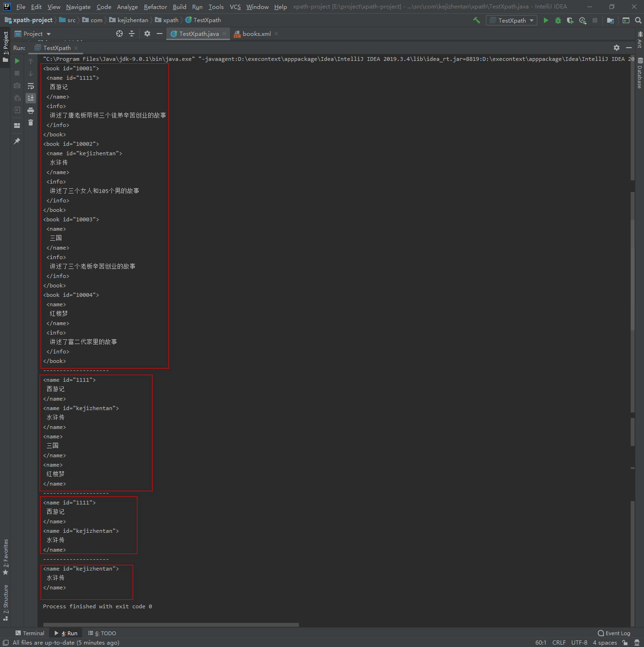Toggle tool window bars in bottom-left corner

[6, 642]
